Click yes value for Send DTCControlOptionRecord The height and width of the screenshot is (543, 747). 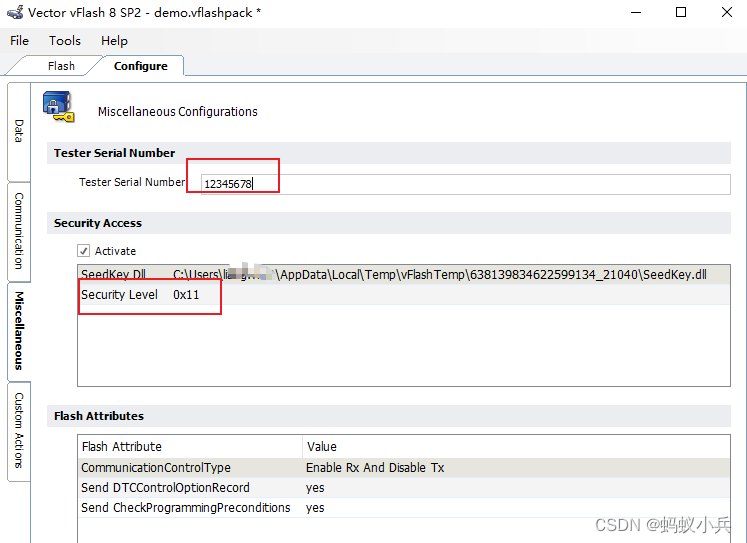coord(315,488)
